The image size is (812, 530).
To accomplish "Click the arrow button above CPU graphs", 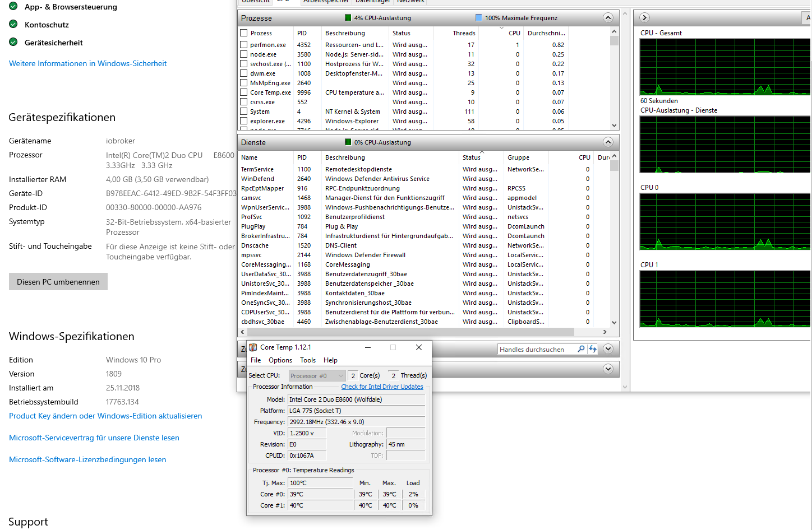I will [x=644, y=18].
